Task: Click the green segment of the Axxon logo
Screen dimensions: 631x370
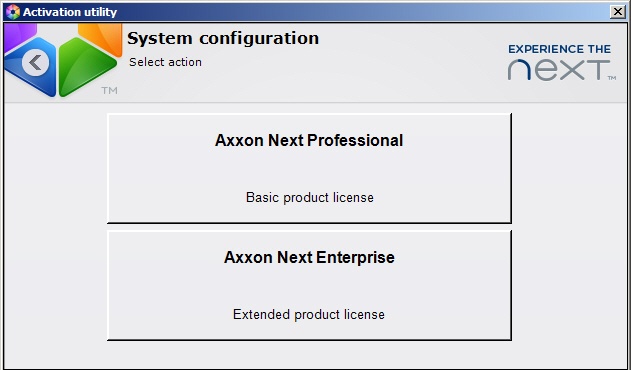Action: click(87, 66)
